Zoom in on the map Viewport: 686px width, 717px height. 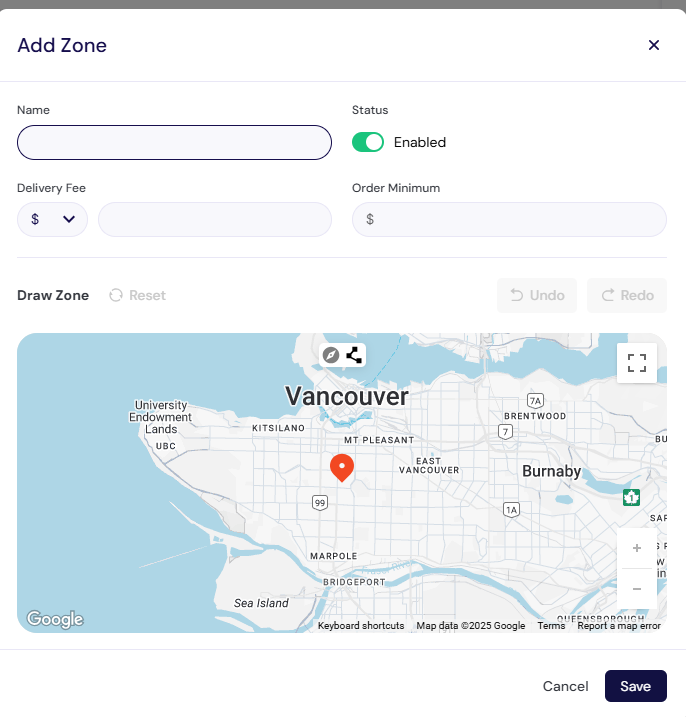tap(637, 548)
